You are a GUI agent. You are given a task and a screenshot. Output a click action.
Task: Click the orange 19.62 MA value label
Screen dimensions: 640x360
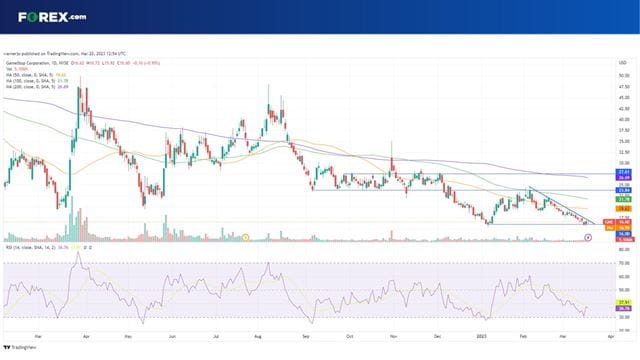624,209
